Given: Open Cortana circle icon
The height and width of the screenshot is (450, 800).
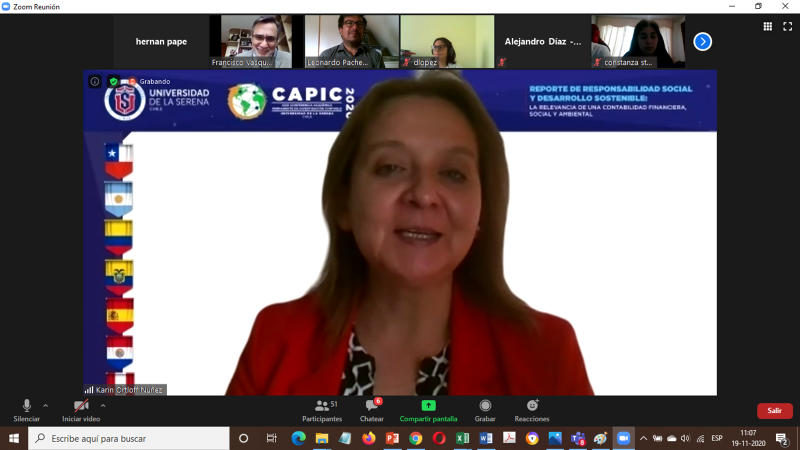Looking at the screenshot, I should [x=243, y=438].
